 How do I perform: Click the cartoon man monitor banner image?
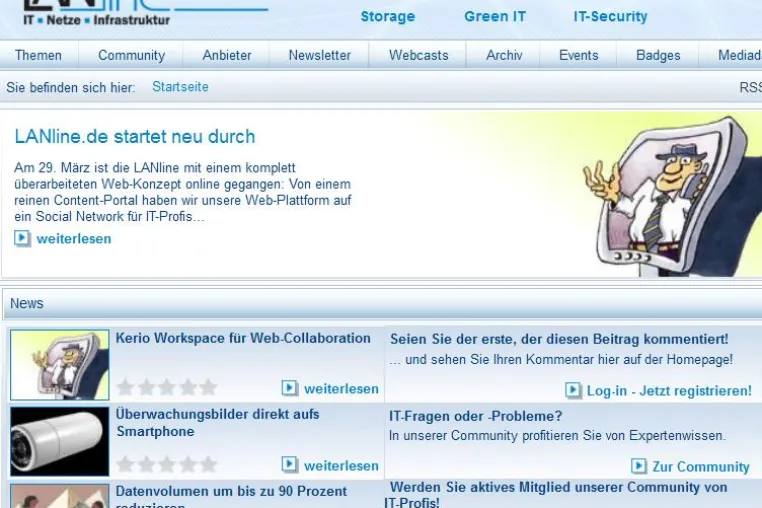point(672,195)
